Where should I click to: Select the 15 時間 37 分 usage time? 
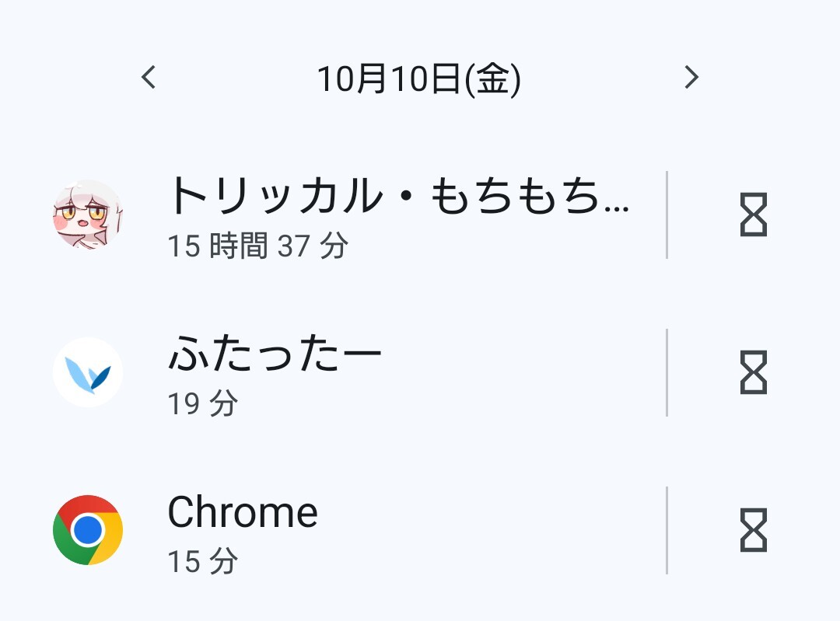258,246
